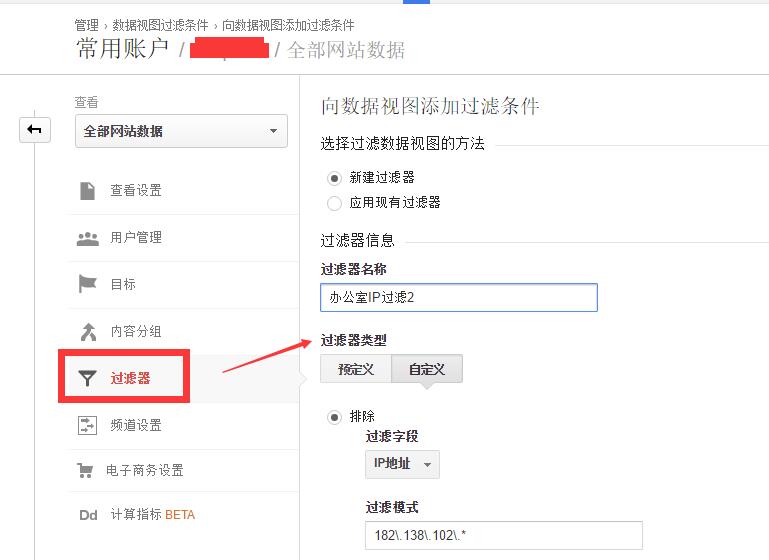
Task: Click the 过滤器 funnel icon
Action: tap(87, 378)
